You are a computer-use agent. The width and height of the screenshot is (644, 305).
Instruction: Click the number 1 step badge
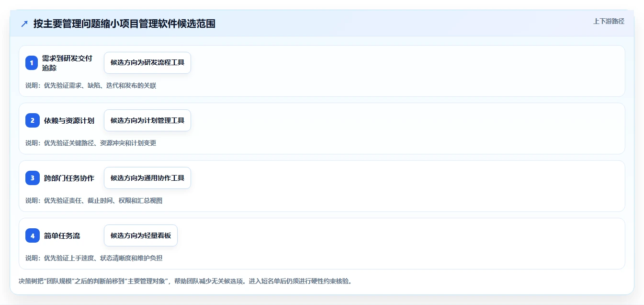32,63
